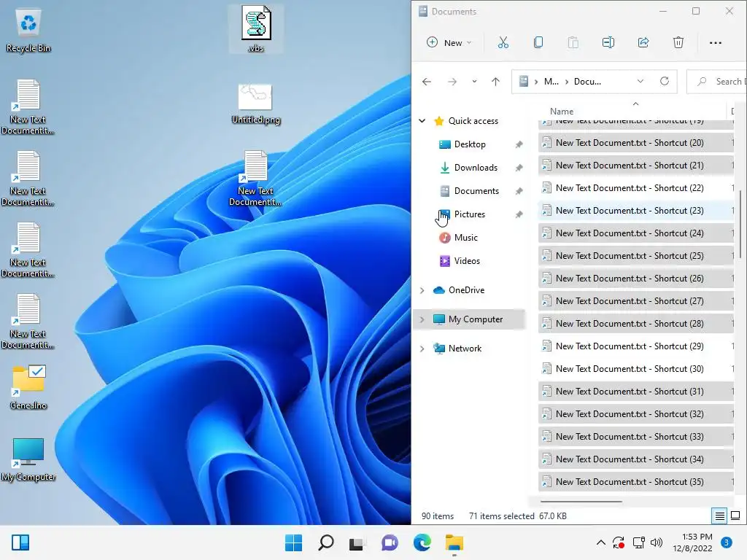747x560 pixels.
Task: Go up one folder with up arrow
Action: click(495, 82)
